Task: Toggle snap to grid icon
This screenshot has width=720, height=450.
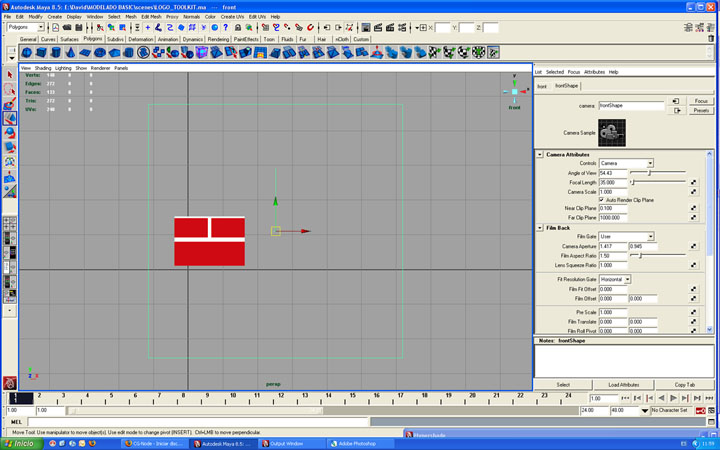Action: (x=265, y=28)
